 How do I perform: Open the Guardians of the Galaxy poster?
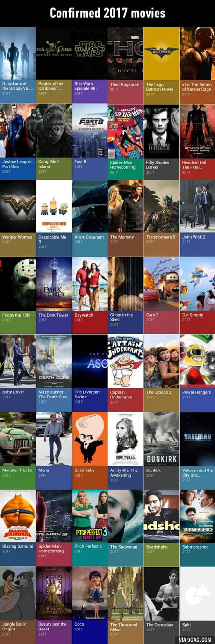(x=18, y=53)
